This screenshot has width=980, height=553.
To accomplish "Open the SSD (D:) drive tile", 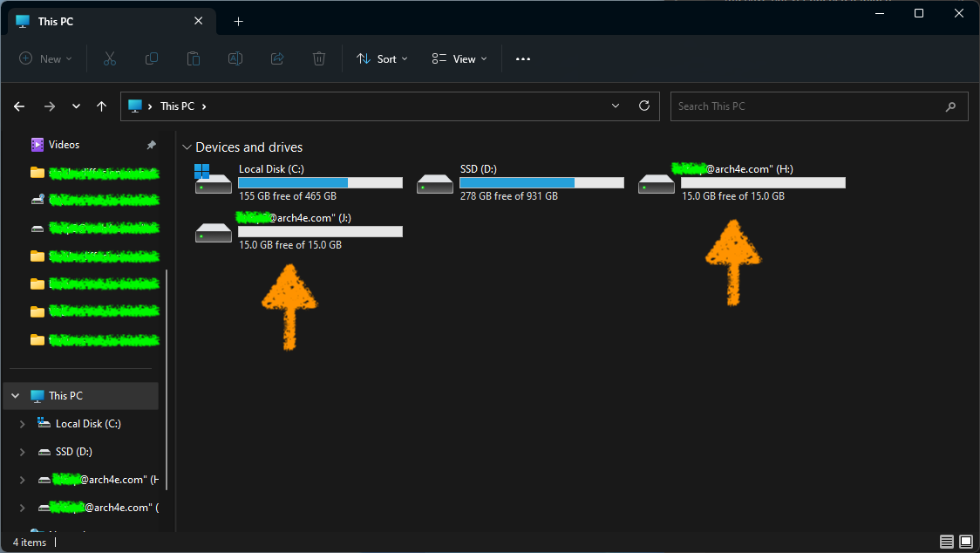I will [x=520, y=183].
